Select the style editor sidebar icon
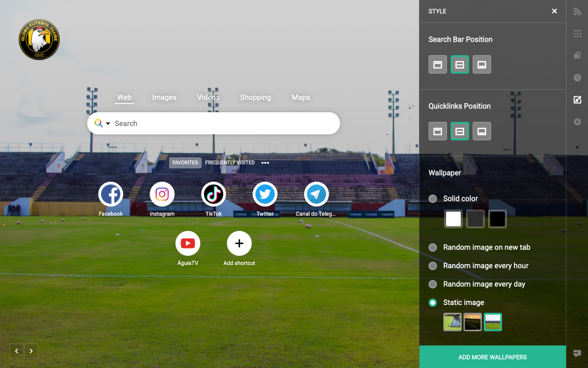This screenshot has width=588, height=368. [577, 100]
